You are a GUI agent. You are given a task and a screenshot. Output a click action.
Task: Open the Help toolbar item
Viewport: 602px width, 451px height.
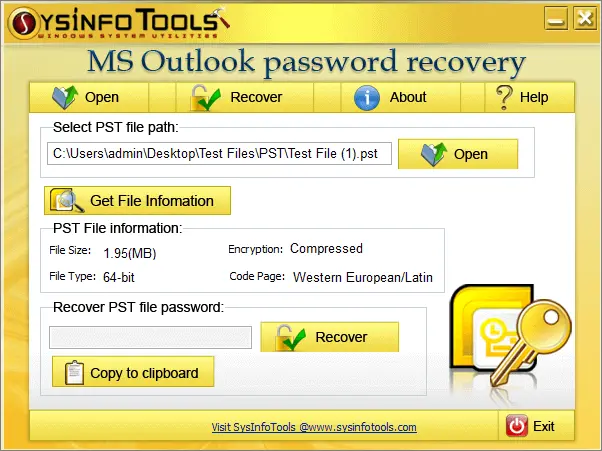529,97
